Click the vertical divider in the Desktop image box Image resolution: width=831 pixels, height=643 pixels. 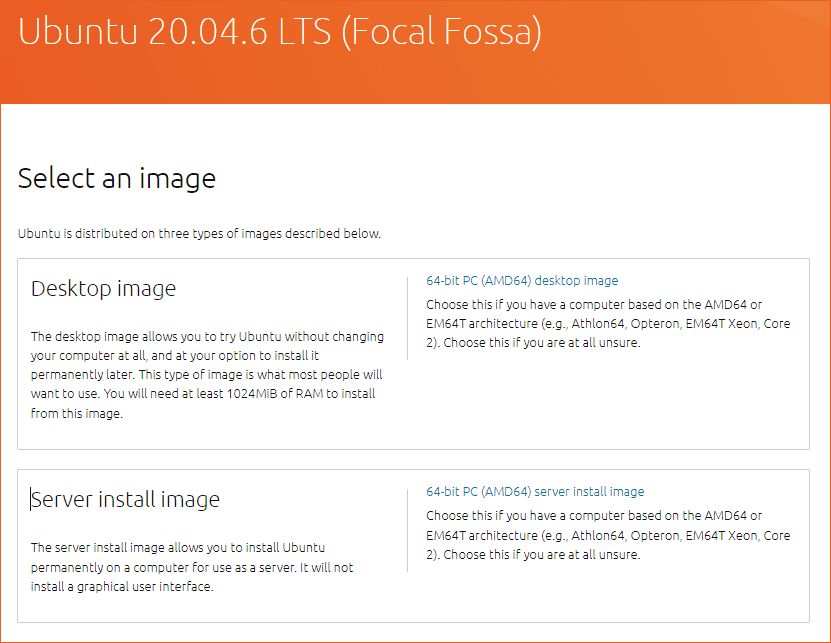coord(407,318)
